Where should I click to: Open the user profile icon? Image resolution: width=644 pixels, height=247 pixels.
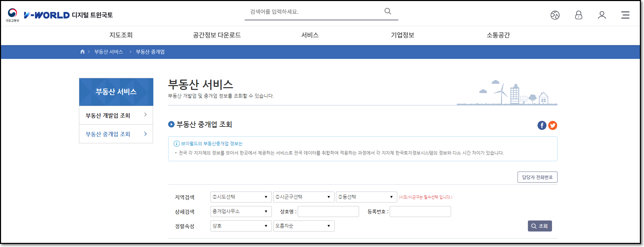click(x=602, y=15)
